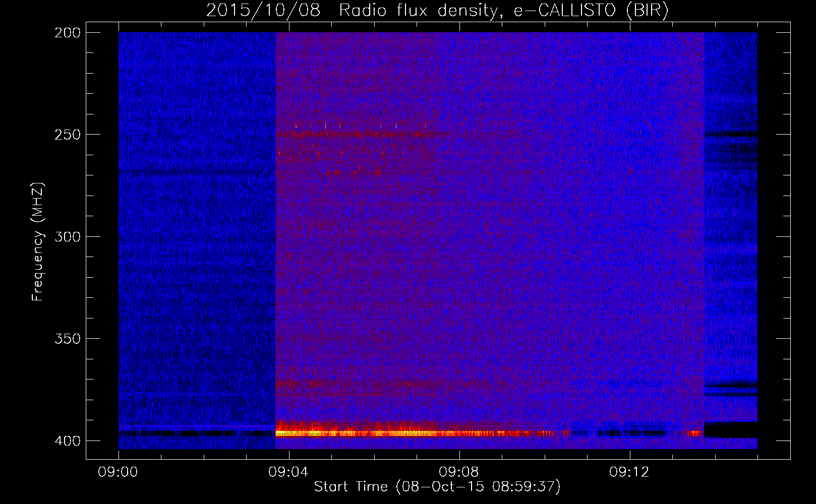Click the plot title 'Radio flux density, e-CALLISTO (BIR)'

(x=503, y=10)
